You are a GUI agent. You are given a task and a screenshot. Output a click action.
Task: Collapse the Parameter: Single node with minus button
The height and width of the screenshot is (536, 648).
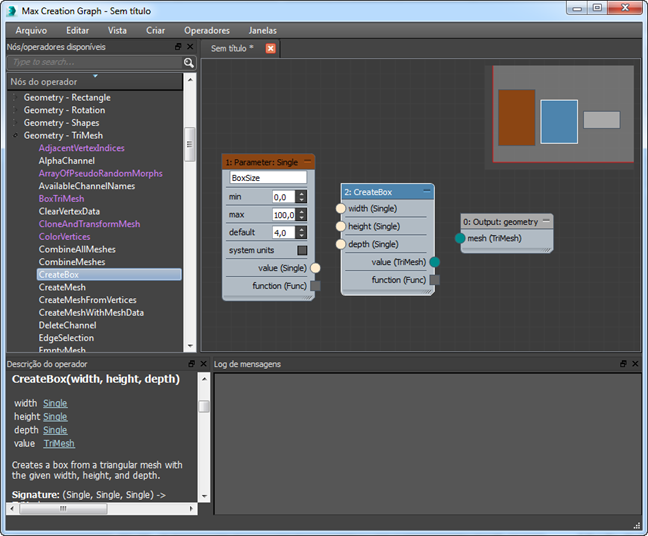[307, 160]
